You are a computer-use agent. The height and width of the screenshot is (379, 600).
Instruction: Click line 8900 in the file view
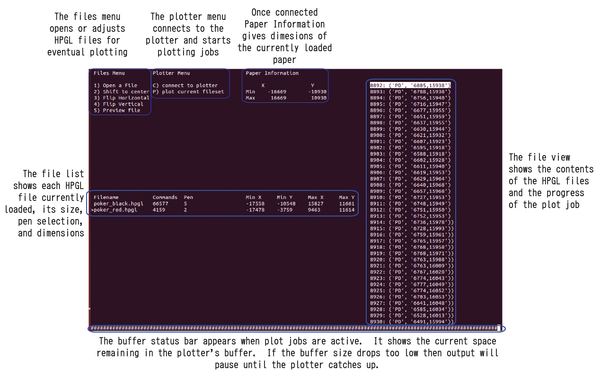pyautogui.click(x=410, y=135)
